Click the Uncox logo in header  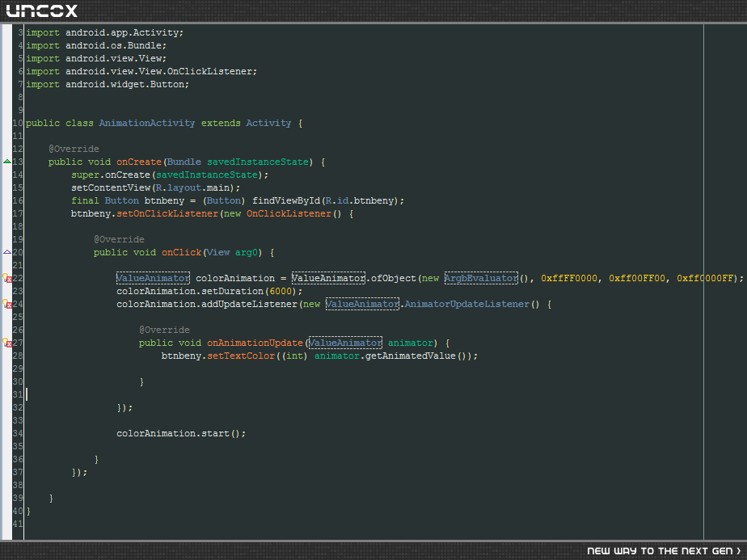click(x=42, y=11)
